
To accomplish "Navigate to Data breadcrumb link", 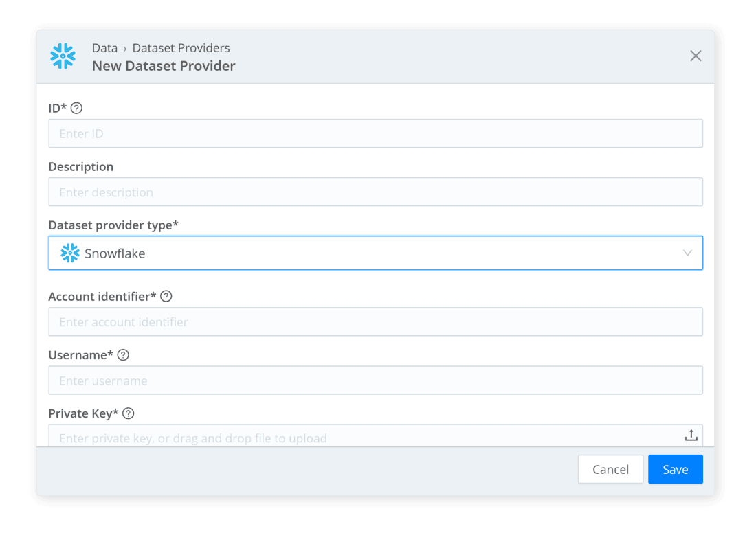I will coord(104,47).
